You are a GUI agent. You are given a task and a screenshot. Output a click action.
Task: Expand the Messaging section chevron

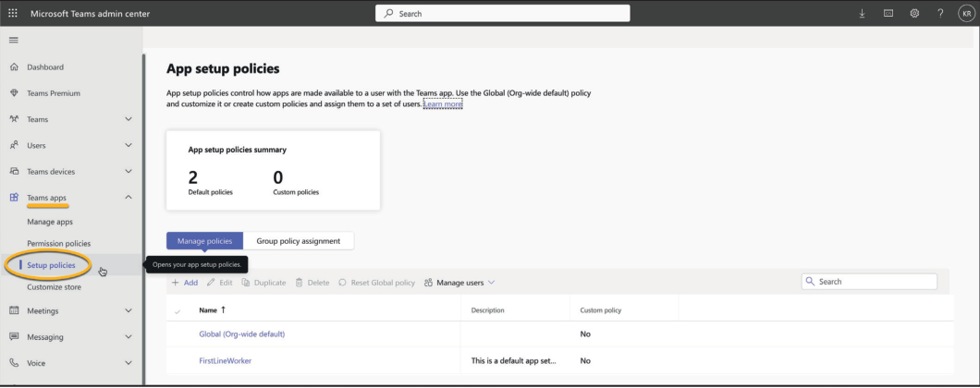[129, 337]
